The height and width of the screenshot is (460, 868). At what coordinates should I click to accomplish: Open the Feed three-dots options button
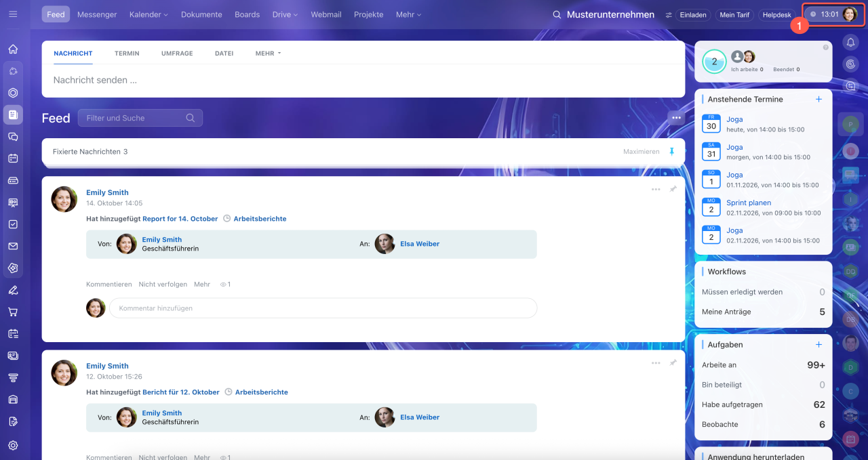click(x=676, y=118)
